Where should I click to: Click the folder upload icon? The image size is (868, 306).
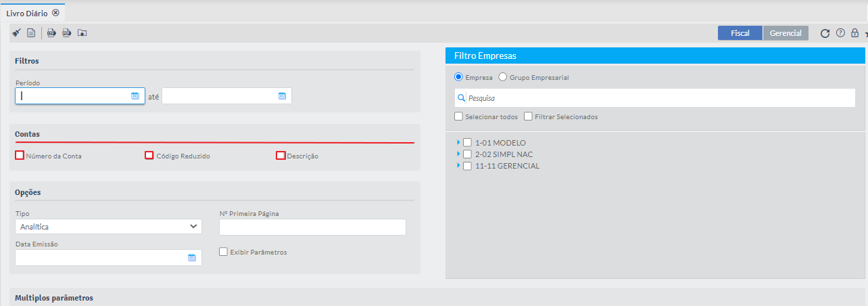(x=82, y=32)
